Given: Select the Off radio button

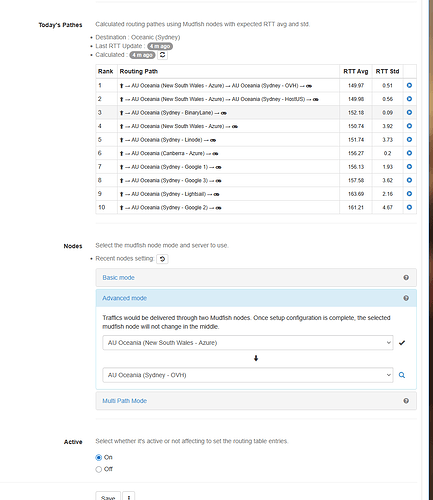Looking at the screenshot, I should tap(99, 469).
